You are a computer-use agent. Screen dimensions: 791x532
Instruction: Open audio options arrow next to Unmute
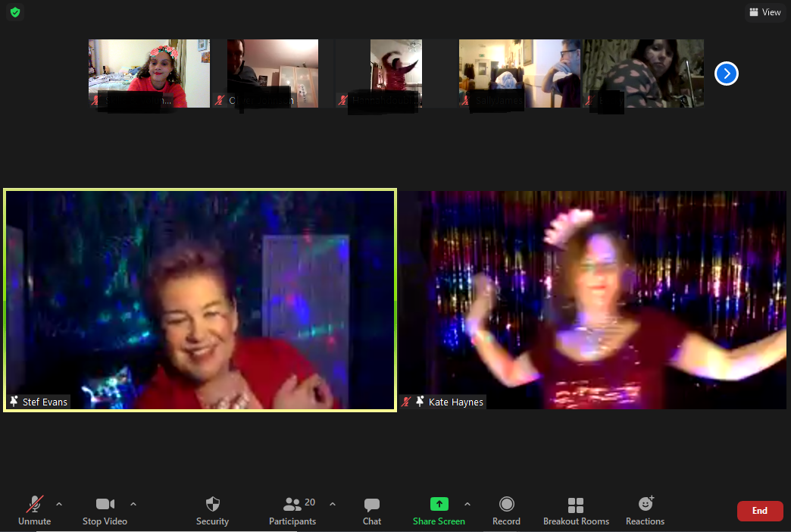(59, 504)
